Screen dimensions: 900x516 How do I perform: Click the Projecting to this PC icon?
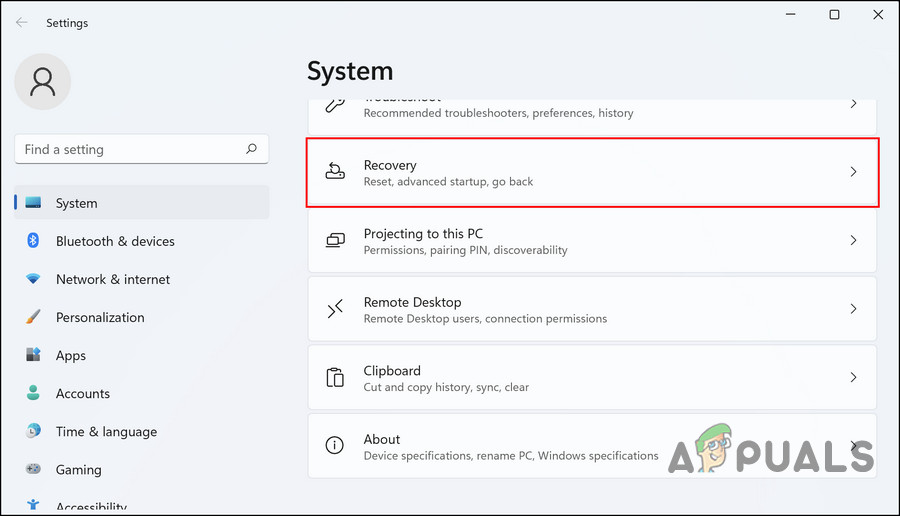pos(336,240)
